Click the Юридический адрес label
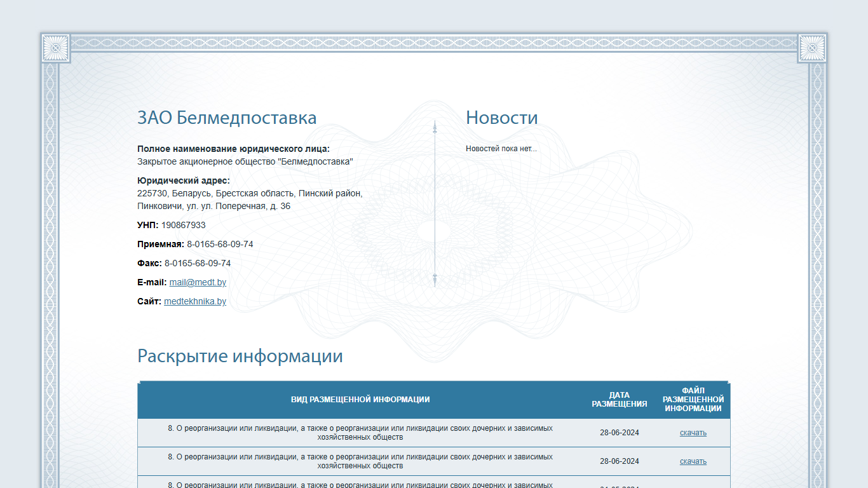 184,180
